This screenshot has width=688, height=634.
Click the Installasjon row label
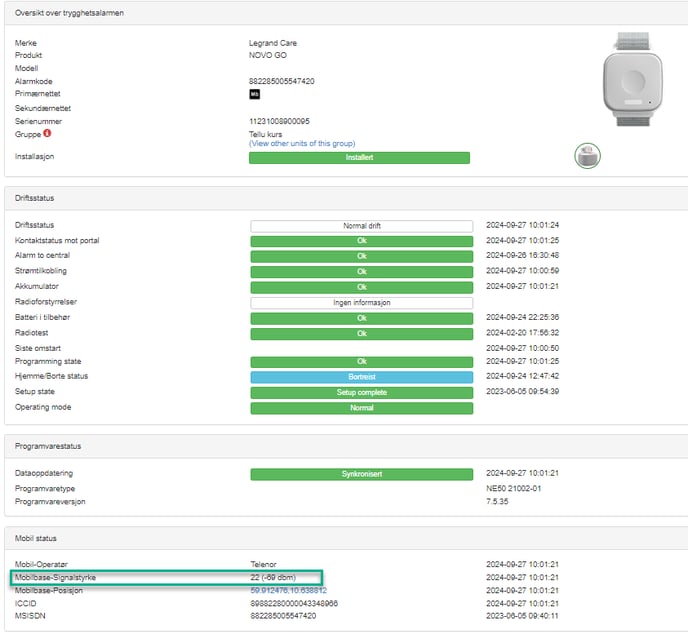click(34, 157)
